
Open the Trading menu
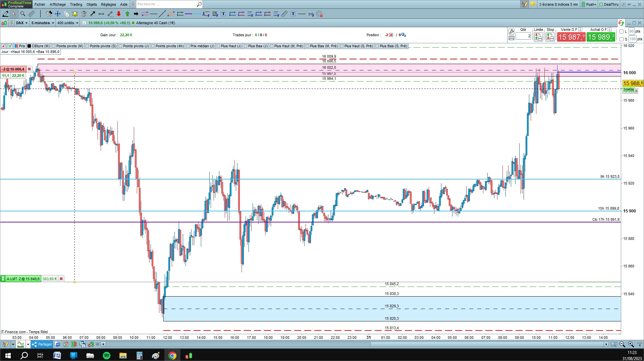pos(76,4)
